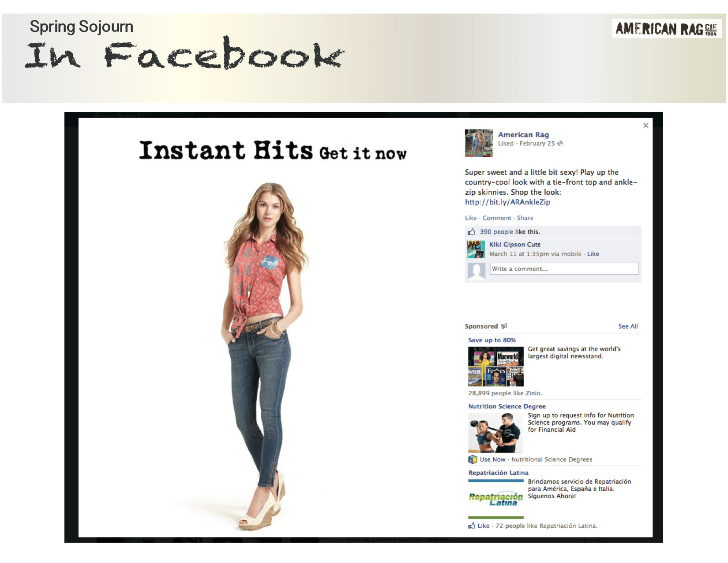Click the Comment link under the post
This screenshot has width=728, height=563.
497,218
